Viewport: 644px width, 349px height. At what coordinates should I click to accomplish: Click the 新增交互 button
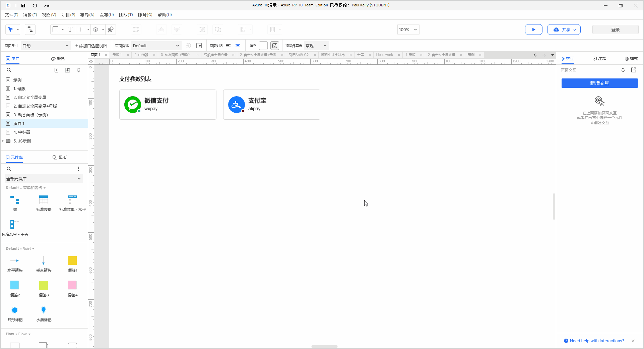pyautogui.click(x=599, y=83)
